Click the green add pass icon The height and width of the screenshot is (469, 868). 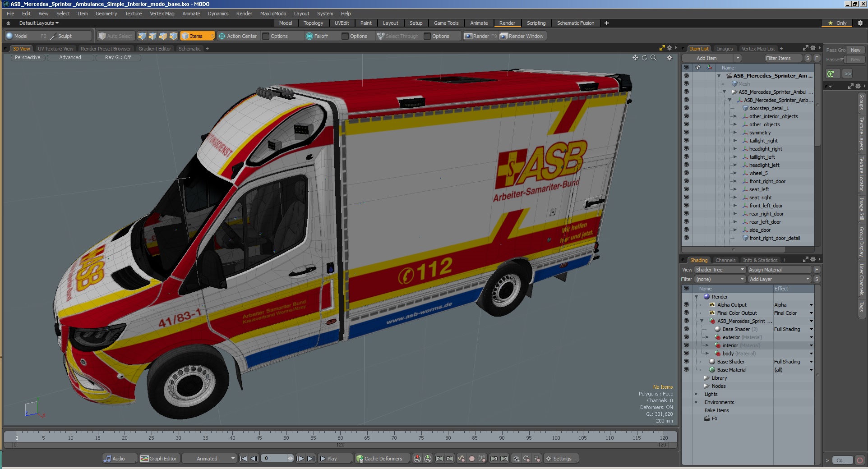(831, 74)
